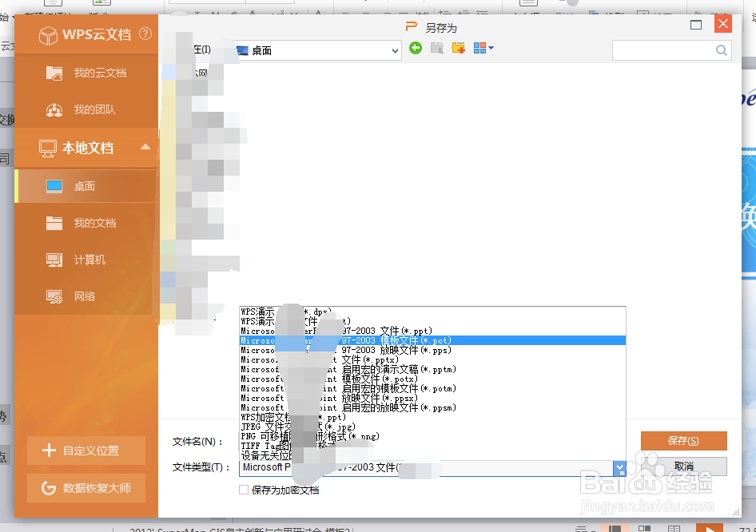Select the TIFF format option
Viewport: 756px width, 532px height.
click(x=432, y=446)
